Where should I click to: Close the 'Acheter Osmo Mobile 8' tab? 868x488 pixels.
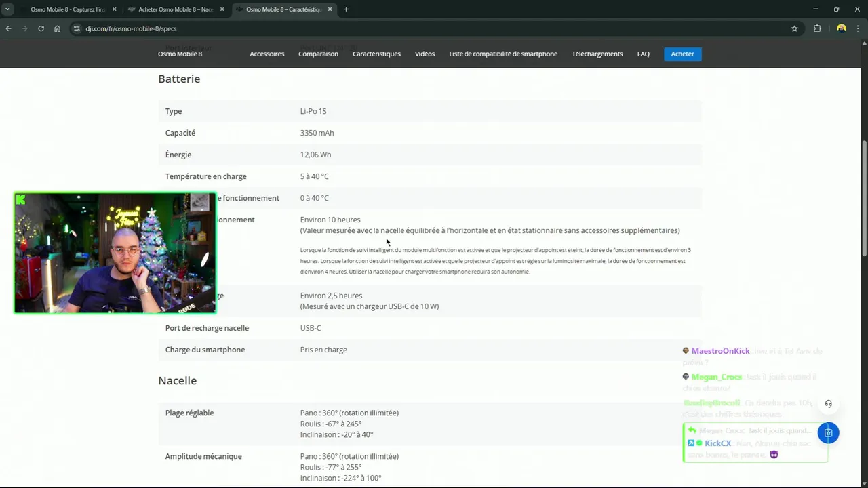click(x=222, y=9)
